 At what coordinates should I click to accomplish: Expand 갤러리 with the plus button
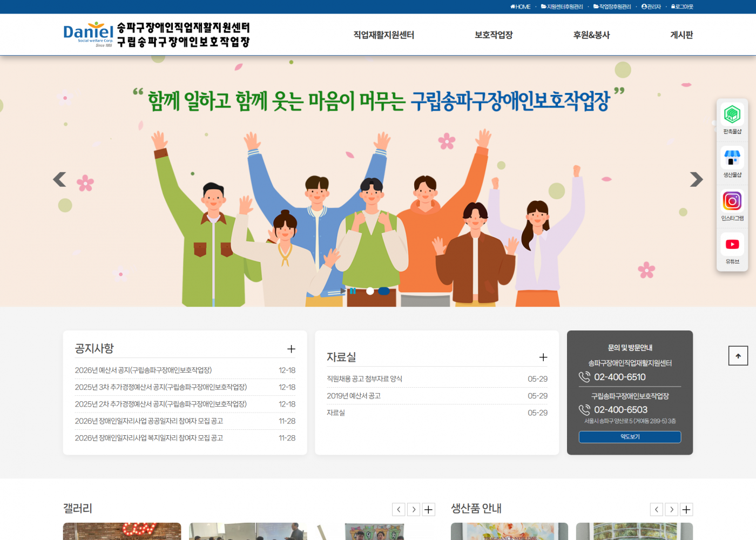428,509
